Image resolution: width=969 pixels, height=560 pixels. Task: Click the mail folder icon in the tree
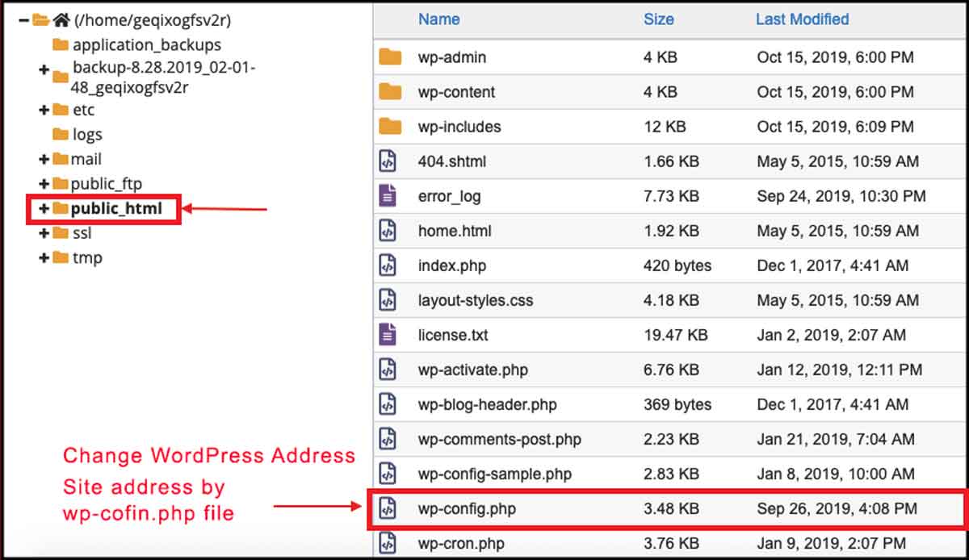tap(60, 159)
